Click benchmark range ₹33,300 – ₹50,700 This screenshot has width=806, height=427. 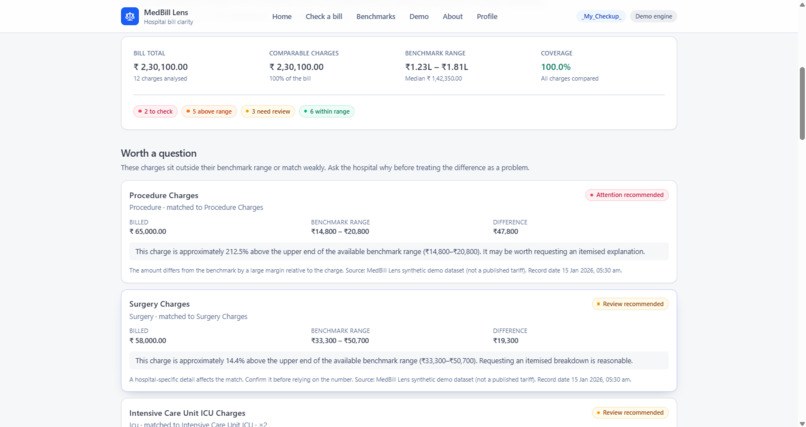(340, 341)
